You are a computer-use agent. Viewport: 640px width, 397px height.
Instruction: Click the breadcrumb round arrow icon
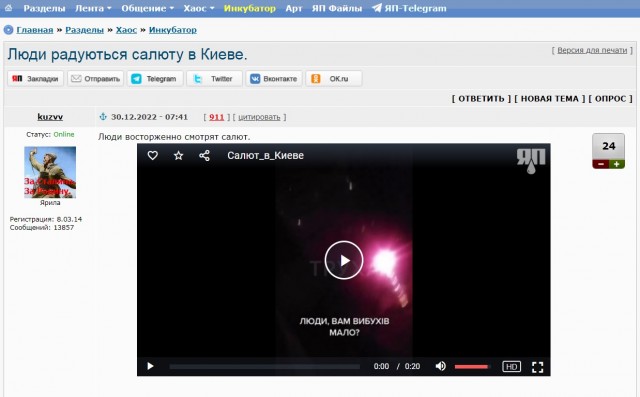point(9,30)
